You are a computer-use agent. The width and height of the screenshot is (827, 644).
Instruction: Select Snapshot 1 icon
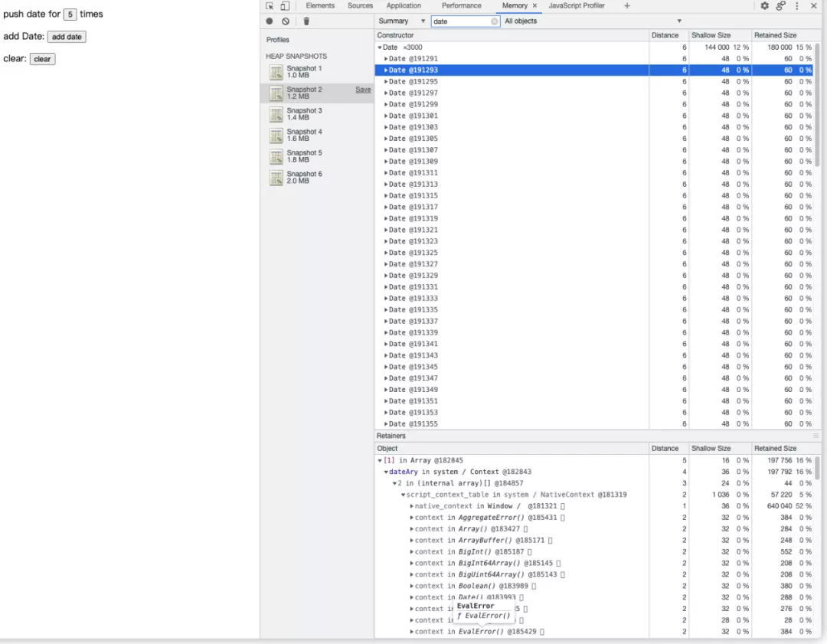276,72
